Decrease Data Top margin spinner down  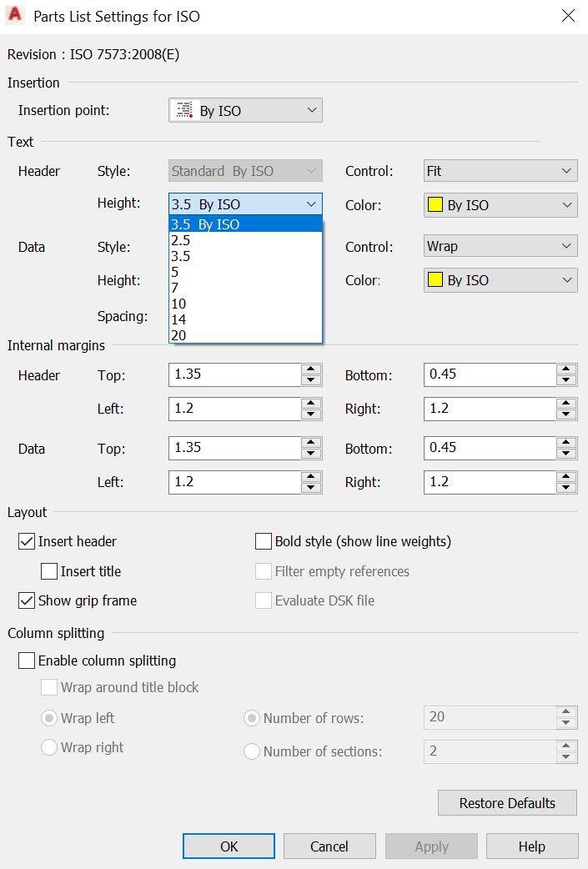pos(311,454)
